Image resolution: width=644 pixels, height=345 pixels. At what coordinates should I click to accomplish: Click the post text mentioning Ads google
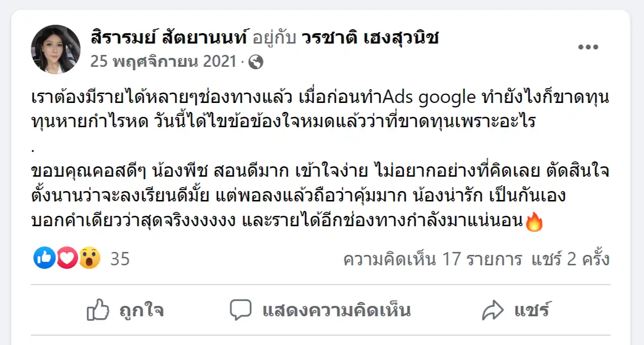(317, 98)
